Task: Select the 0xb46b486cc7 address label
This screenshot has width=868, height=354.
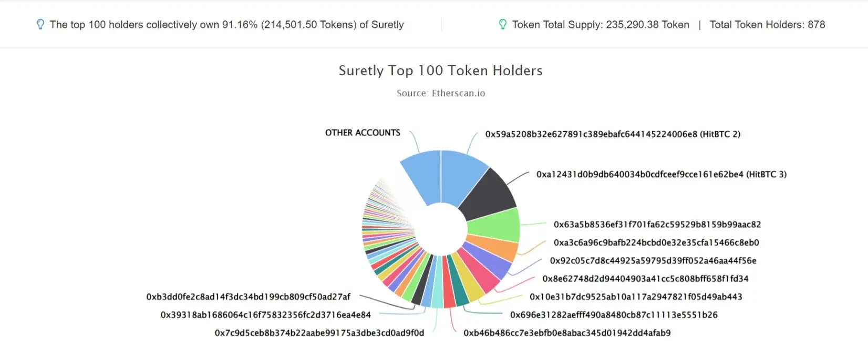Action: 567,333
